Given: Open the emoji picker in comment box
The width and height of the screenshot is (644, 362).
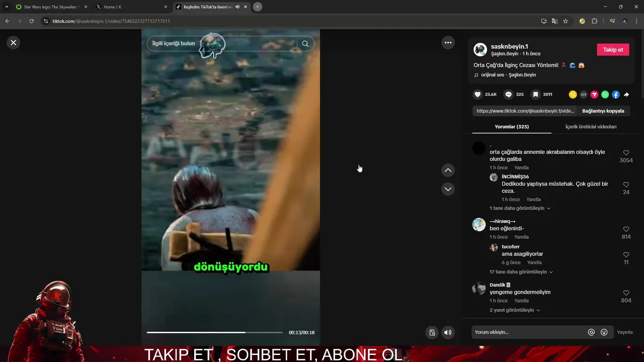Looking at the screenshot, I should click(x=604, y=332).
